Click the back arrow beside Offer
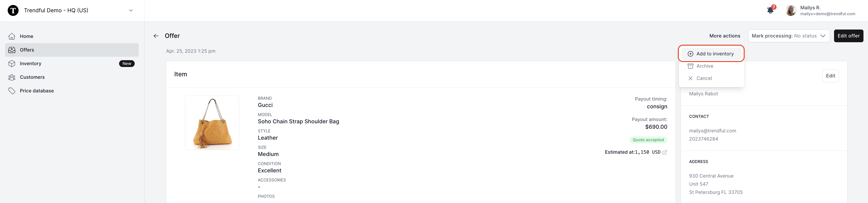 pos(156,36)
